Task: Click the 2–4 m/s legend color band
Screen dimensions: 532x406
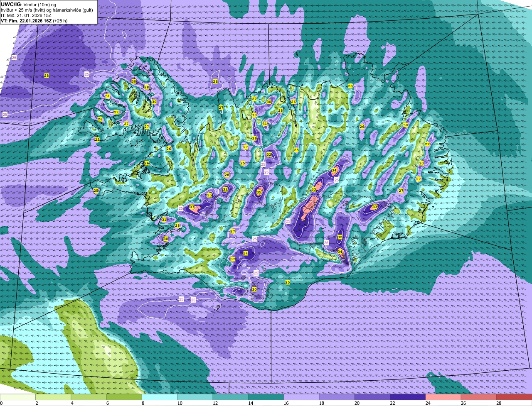Action: tap(54, 397)
